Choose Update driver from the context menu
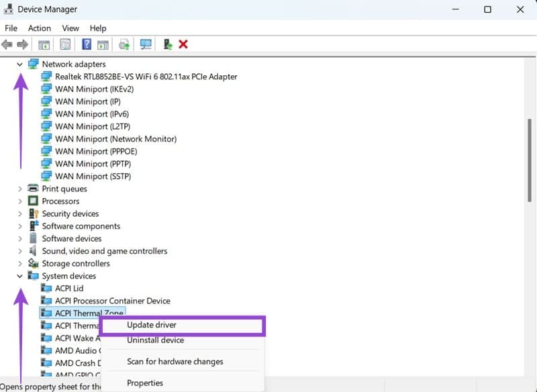Image resolution: width=537 pixels, height=392 pixels. click(151, 325)
